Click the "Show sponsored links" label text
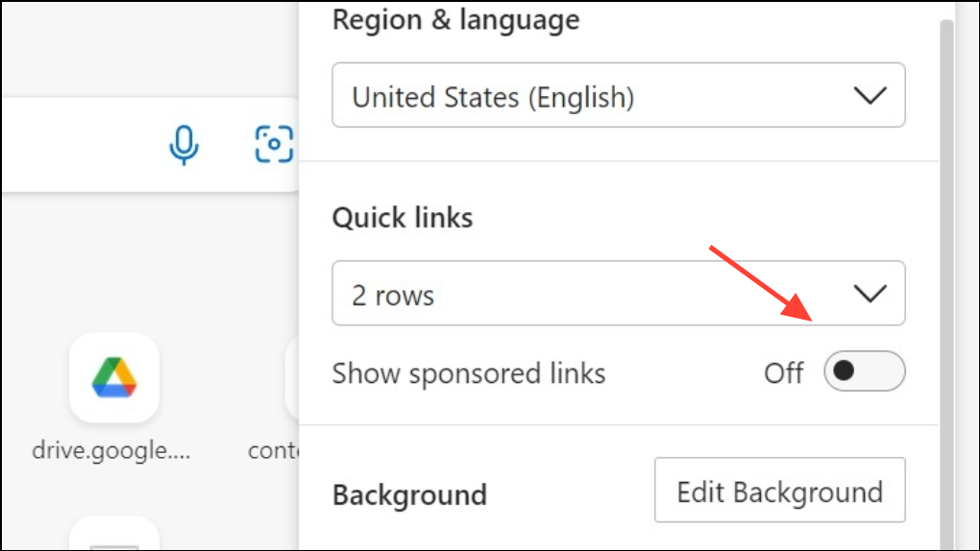Viewport: 980px width, 551px height. click(x=469, y=373)
